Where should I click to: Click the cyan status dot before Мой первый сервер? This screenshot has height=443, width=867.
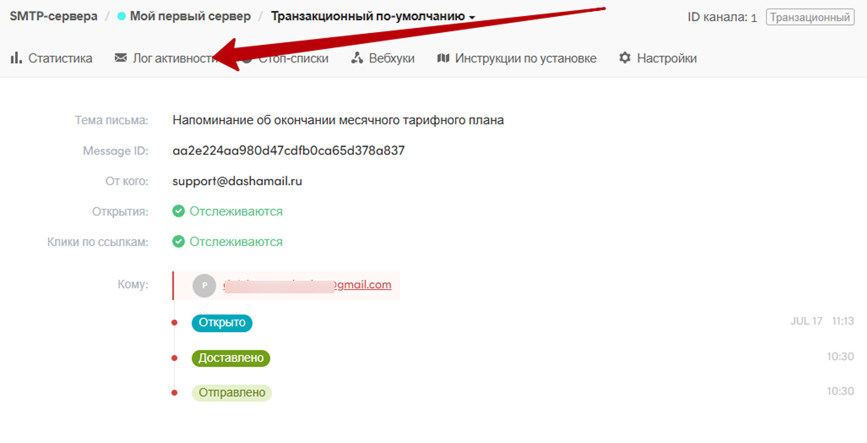point(122,17)
